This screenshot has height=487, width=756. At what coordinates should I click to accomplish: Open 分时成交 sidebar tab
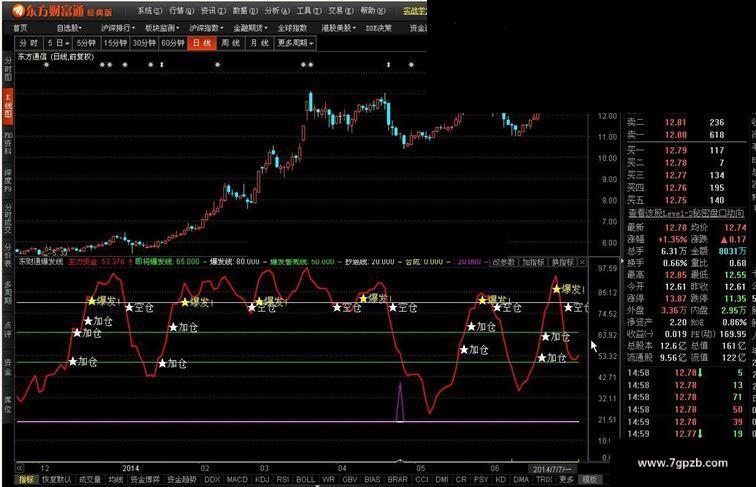pos(8,219)
